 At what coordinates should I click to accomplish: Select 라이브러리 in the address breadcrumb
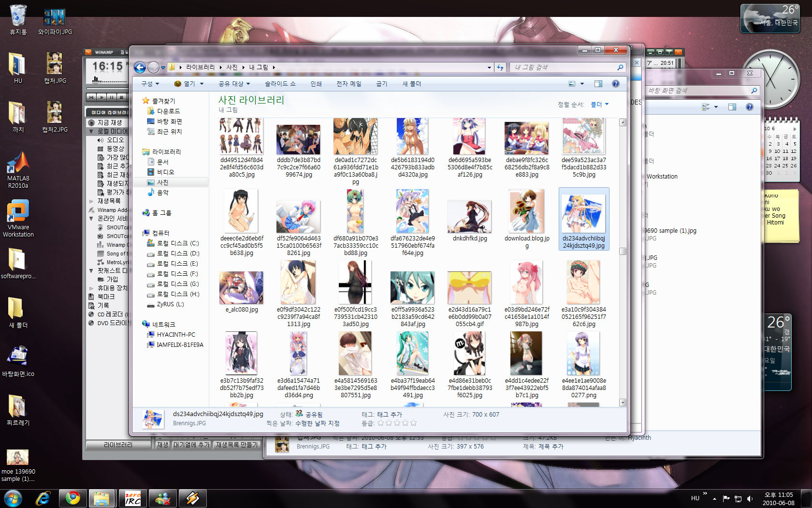click(200, 67)
